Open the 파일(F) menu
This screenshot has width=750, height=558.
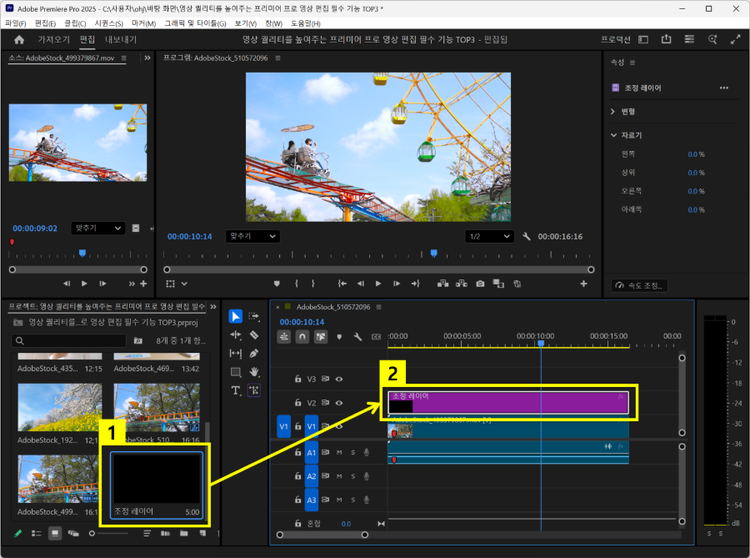point(15,22)
